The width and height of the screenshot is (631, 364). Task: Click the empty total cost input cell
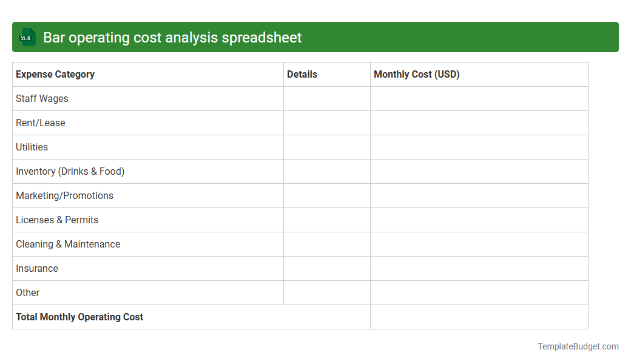point(479,317)
